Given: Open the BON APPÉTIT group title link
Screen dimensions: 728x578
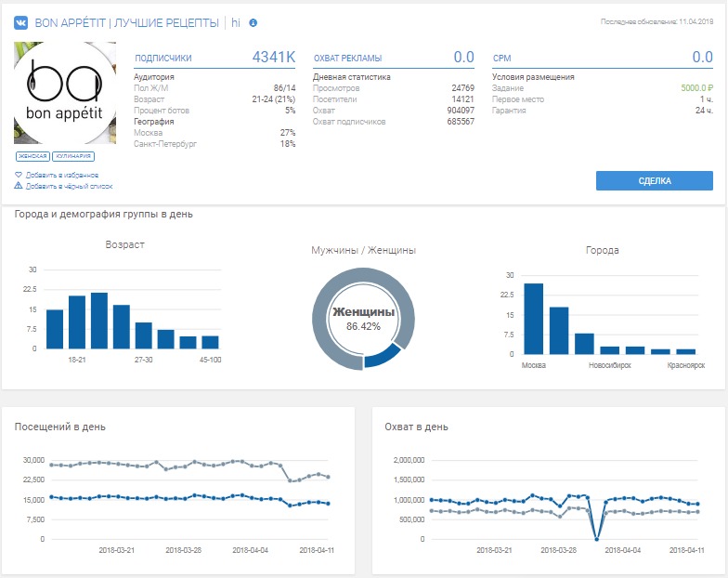Looking at the screenshot, I should [125, 21].
